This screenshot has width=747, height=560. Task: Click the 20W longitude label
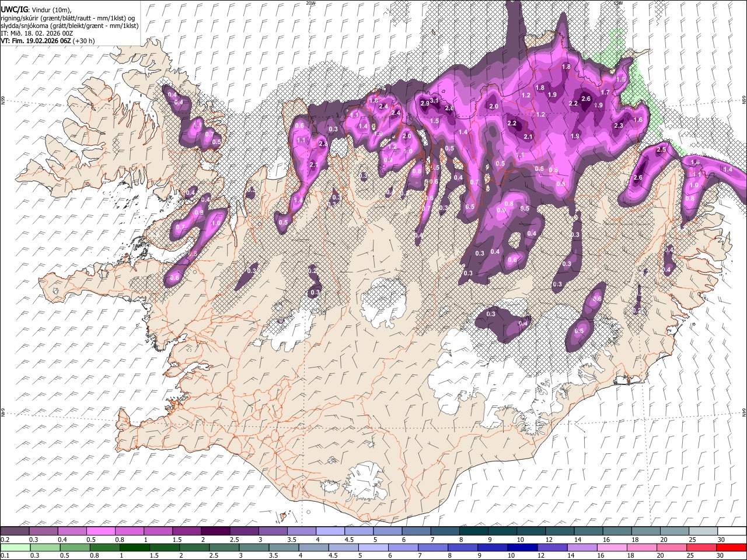click(x=310, y=3)
